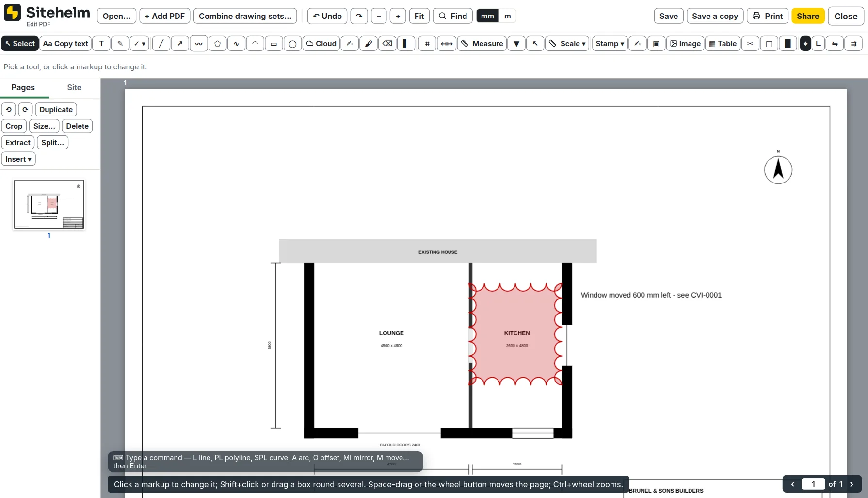Open the down-triangle dropdown beside Measure
The image size is (868, 498).
pos(516,44)
